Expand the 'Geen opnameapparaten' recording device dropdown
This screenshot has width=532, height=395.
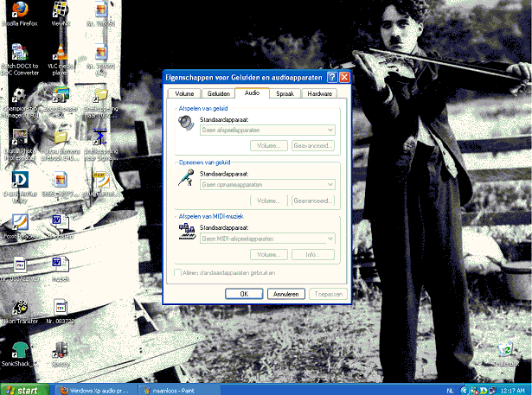pos(330,184)
